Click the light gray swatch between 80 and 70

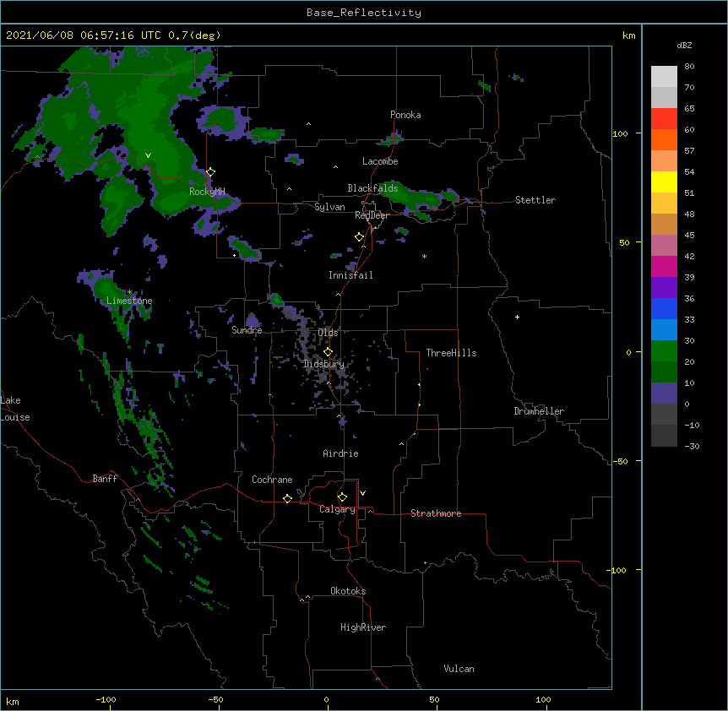coord(664,77)
